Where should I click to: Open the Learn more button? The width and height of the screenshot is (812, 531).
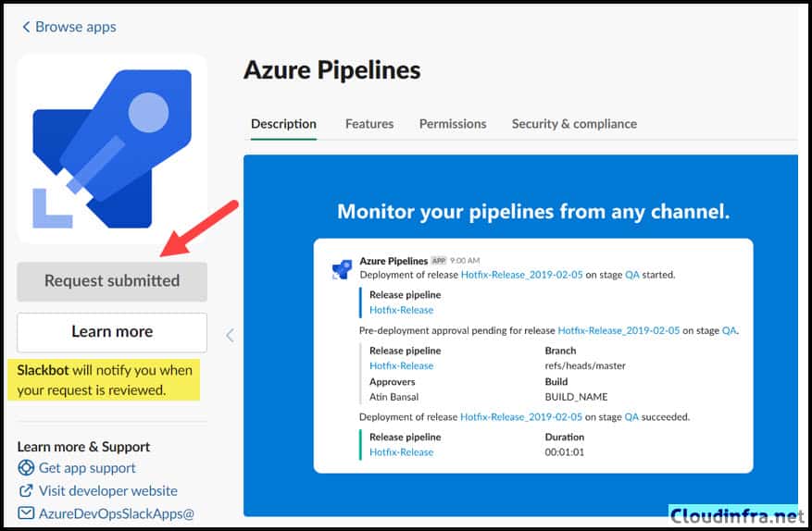pos(112,332)
